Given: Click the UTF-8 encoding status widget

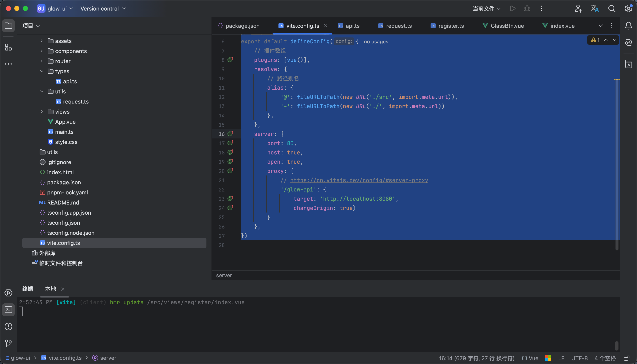Looking at the screenshot, I should (x=579, y=358).
